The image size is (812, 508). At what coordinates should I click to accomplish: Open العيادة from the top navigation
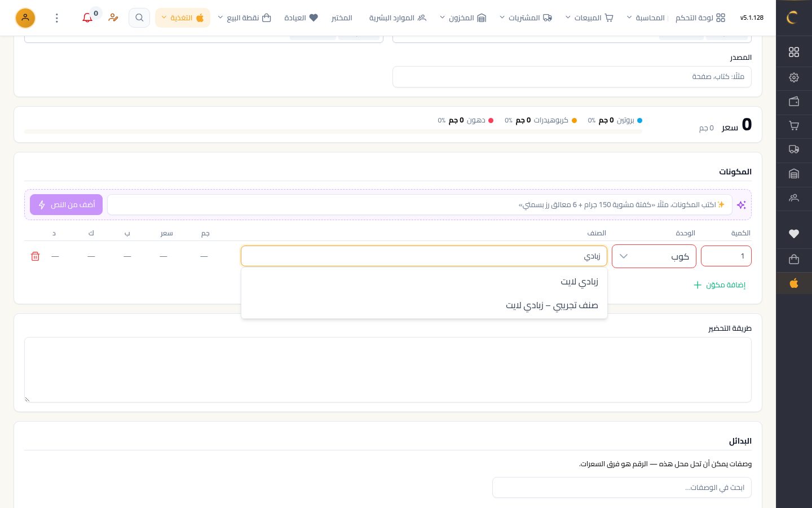tap(301, 18)
